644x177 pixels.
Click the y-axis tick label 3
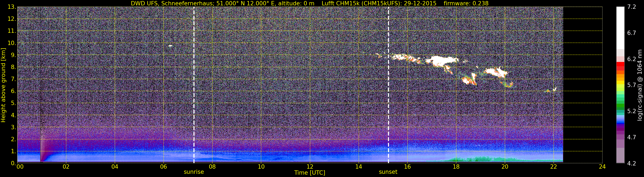point(14,127)
